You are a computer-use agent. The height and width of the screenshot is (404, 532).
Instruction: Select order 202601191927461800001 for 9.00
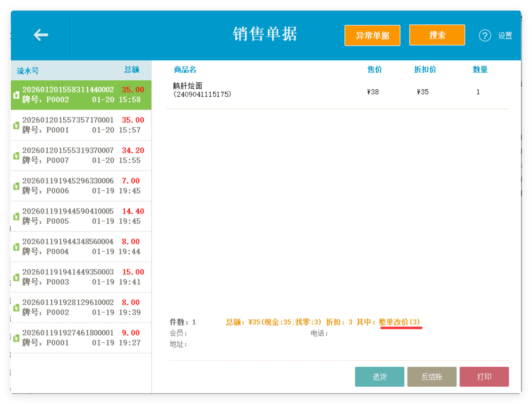tap(81, 338)
